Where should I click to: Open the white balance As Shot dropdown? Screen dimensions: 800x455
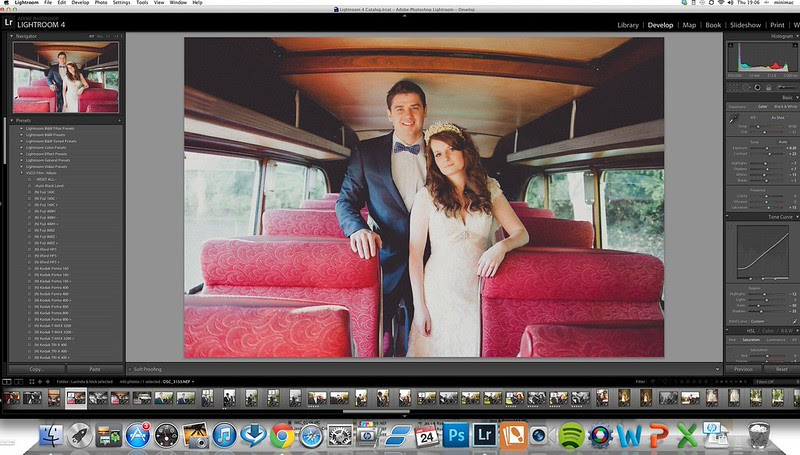pyautogui.click(x=780, y=117)
